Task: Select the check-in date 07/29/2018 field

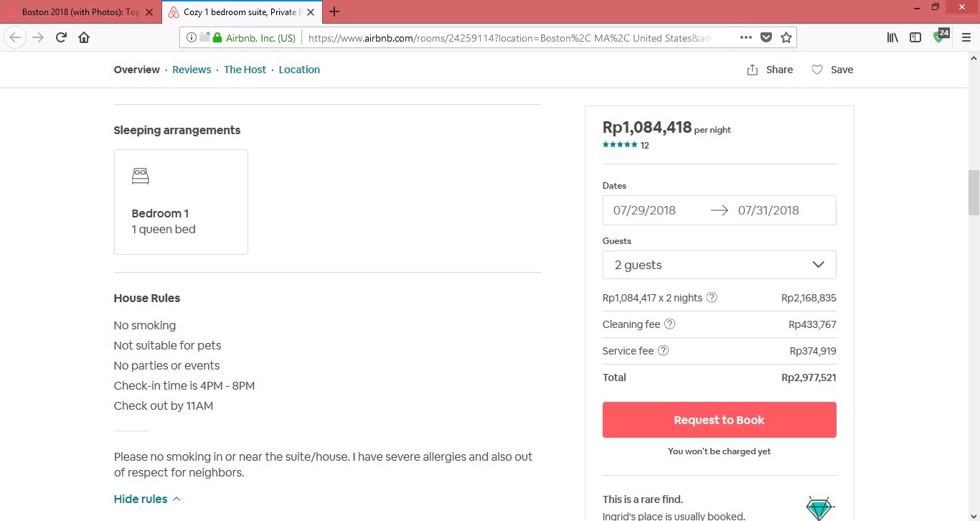Action: click(644, 210)
